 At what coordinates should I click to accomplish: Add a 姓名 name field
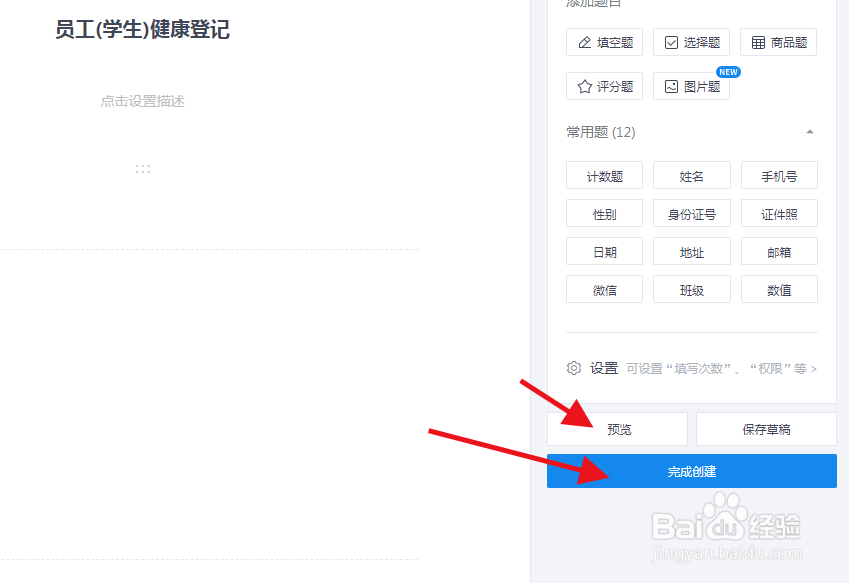[691, 175]
